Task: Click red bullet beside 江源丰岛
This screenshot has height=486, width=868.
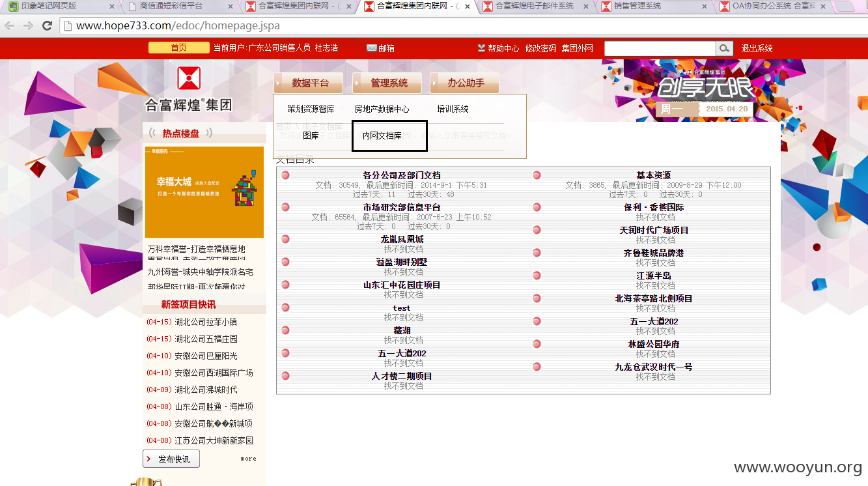Action: pos(537,276)
